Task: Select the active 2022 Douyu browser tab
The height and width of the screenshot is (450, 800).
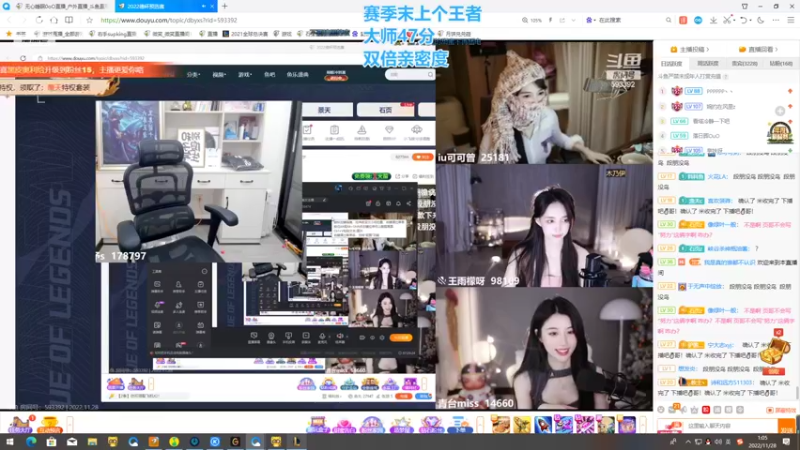Action: tap(164, 6)
